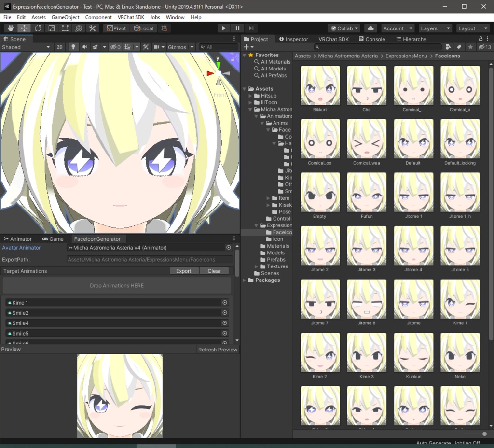Open the GameObject menu
This screenshot has width=494, height=448.
(65, 17)
